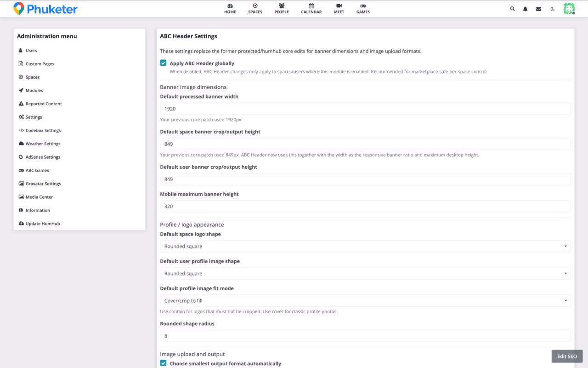Click the Administration menu heading

[x=47, y=36]
